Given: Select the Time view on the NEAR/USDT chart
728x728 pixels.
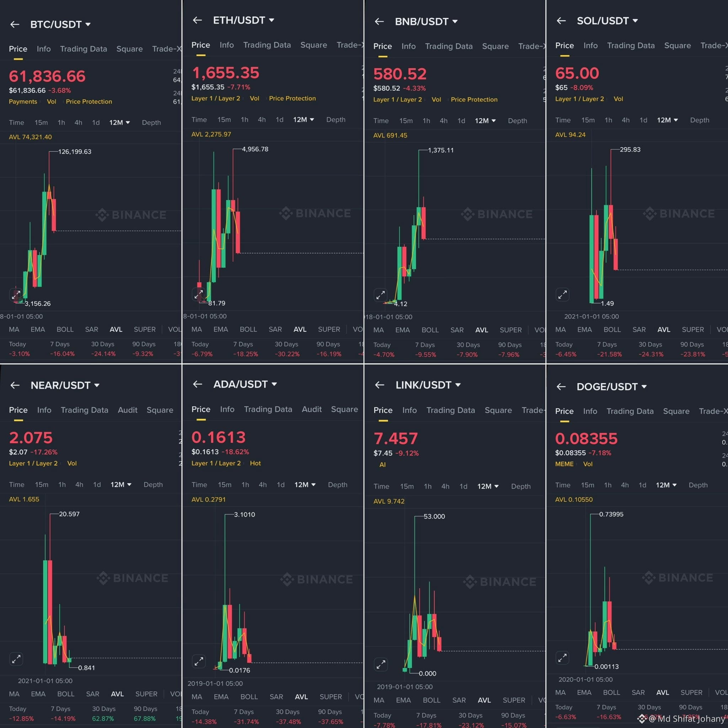Looking at the screenshot, I should click(17, 485).
